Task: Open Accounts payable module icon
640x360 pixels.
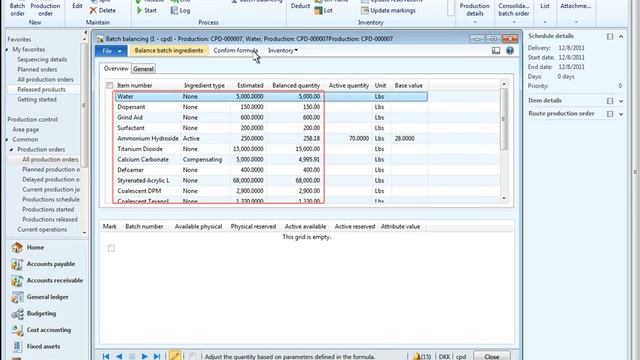Action: tap(17, 264)
